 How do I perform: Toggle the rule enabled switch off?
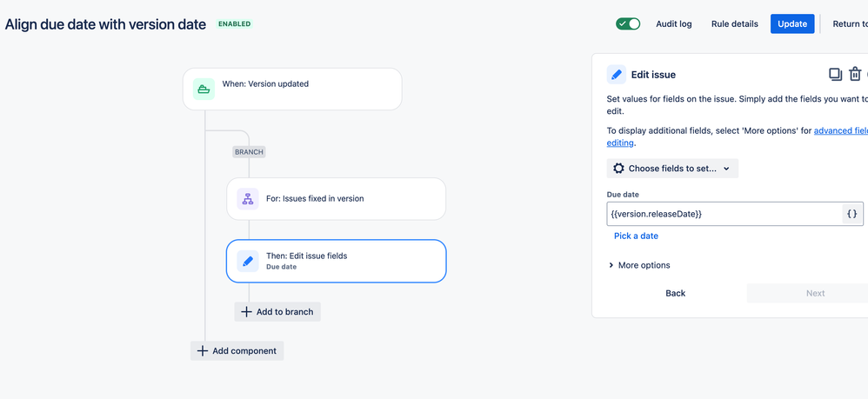(628, 23)
